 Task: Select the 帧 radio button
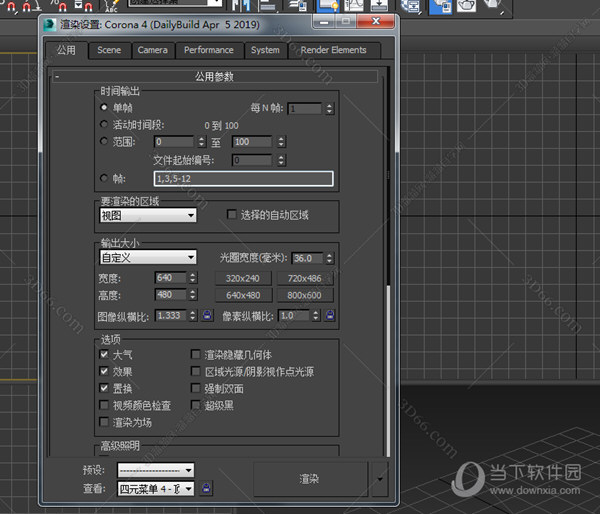point(103,178)
